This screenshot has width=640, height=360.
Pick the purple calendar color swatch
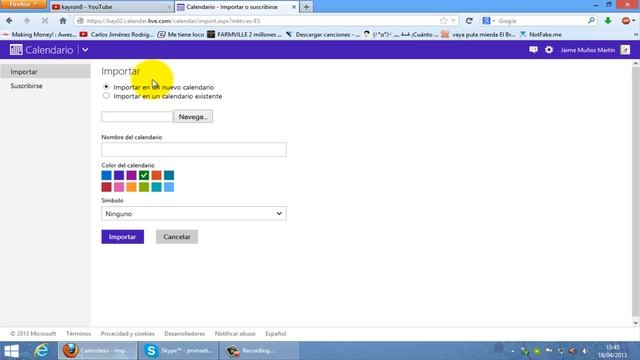[131, 175]
